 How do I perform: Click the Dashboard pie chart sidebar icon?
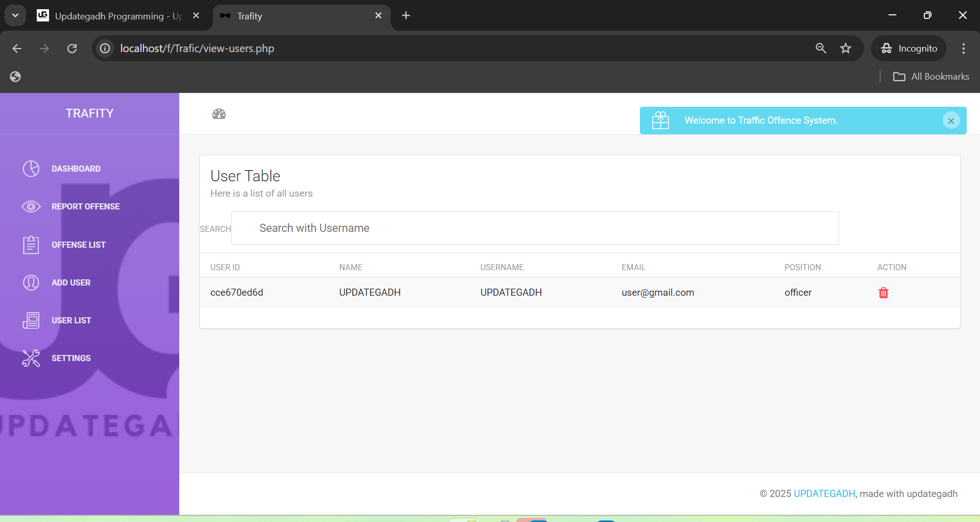point(31,169)
